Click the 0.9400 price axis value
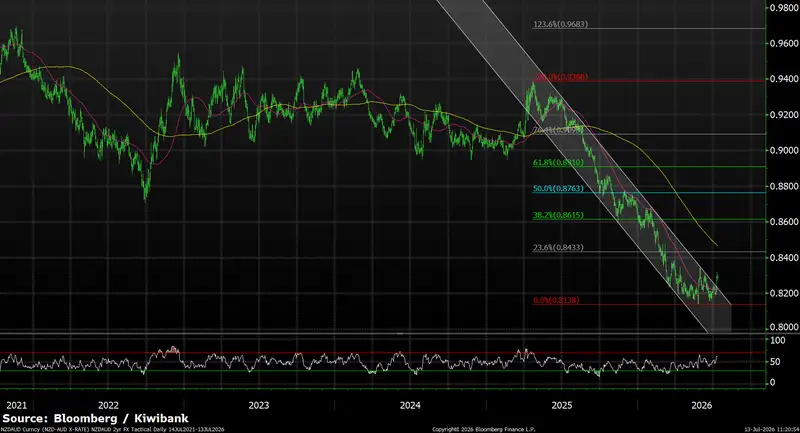The image size is (800, 433). (784, 79)
